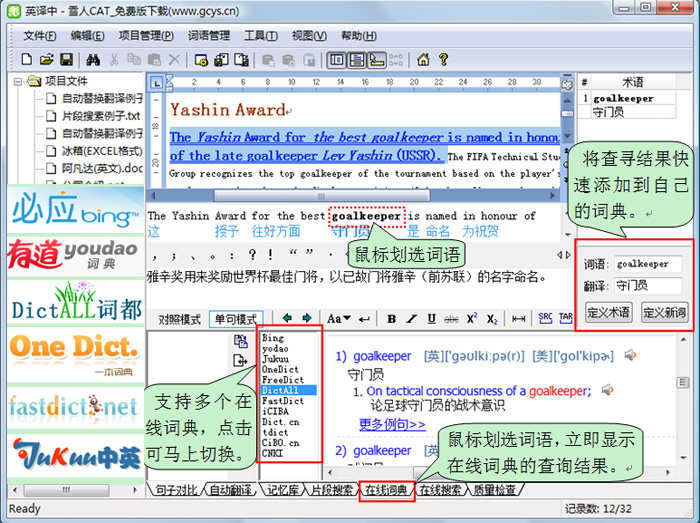Click the 翻译 input field
700x523 pixels.
[648, 286]
